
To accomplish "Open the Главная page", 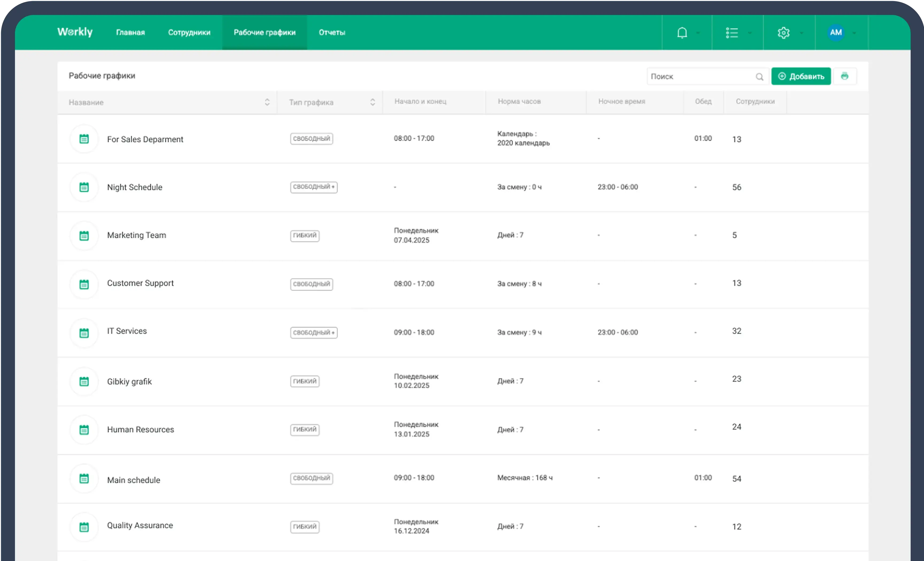I will pos(130,32).
